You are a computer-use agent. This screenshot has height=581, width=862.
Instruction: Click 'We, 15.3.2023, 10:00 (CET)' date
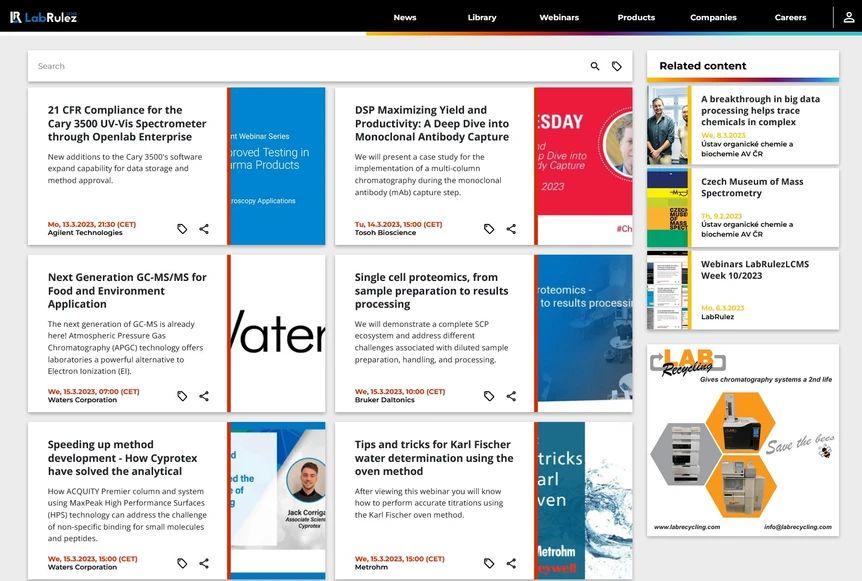point(400,391)
